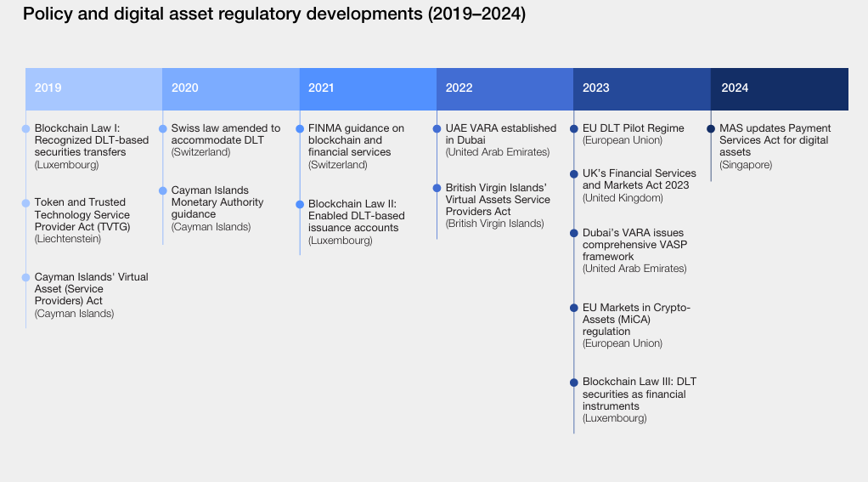Click the 2021 year header block
Viewport: 868px width, 482px height.
tap(368, 88)
